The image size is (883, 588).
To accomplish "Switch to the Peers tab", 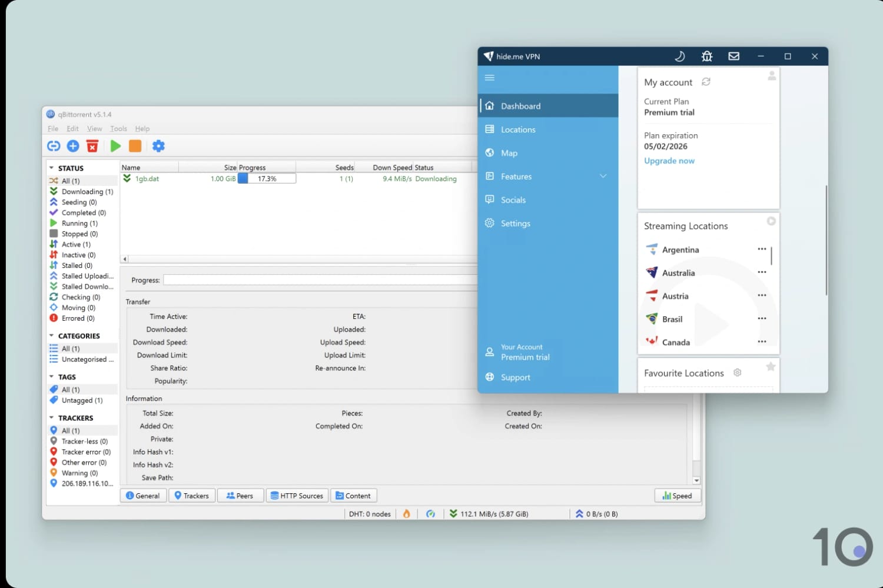I will tap(240, 496).
